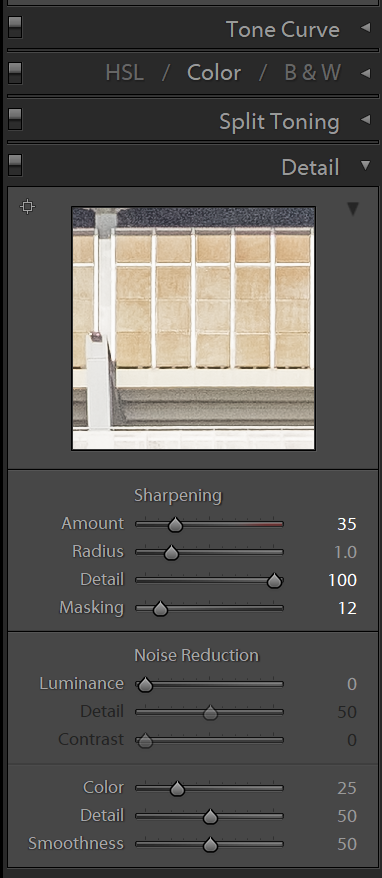Toggle the Tone Curve panel on/off switch

pyautogui.click(x=15, y=27)
